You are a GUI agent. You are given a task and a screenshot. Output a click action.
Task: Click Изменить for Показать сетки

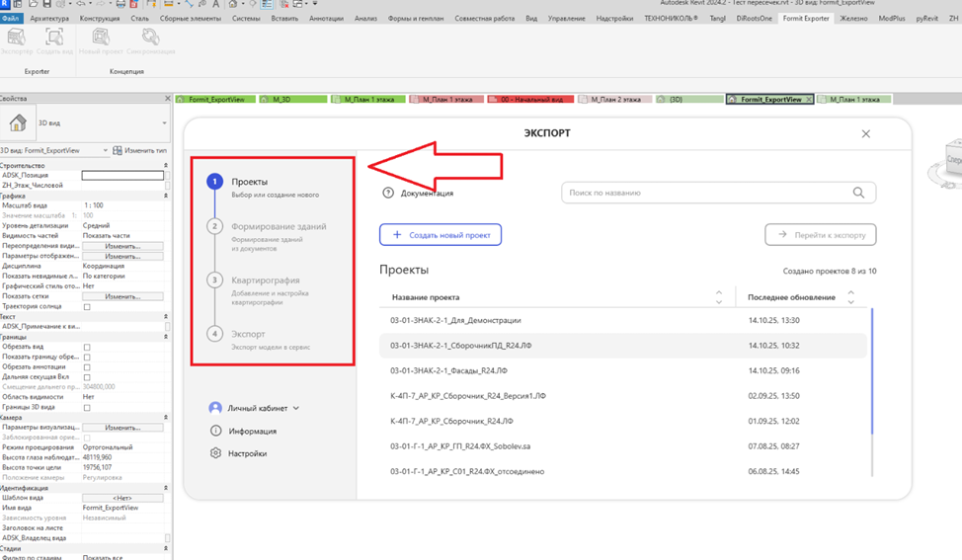tap(122, 296)
